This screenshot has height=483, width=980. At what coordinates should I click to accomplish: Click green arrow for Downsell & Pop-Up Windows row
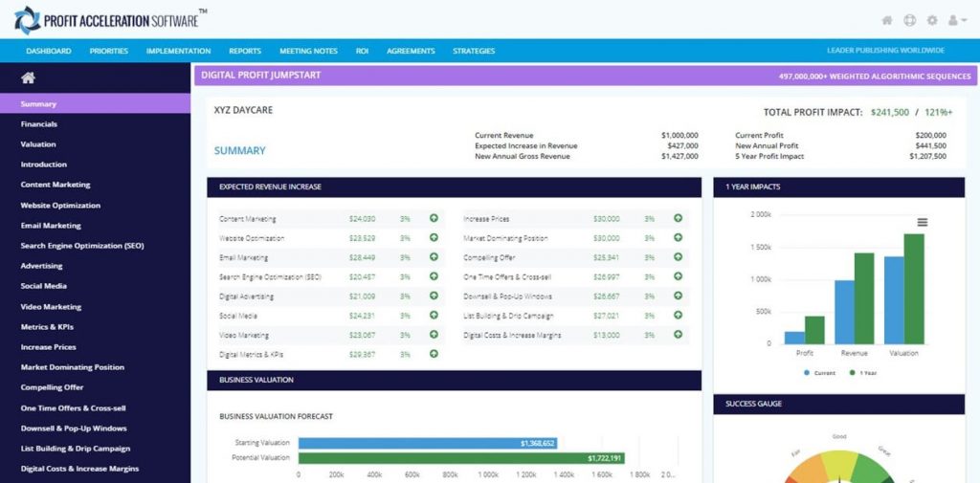pyautogui.click(x=678, y=296)
